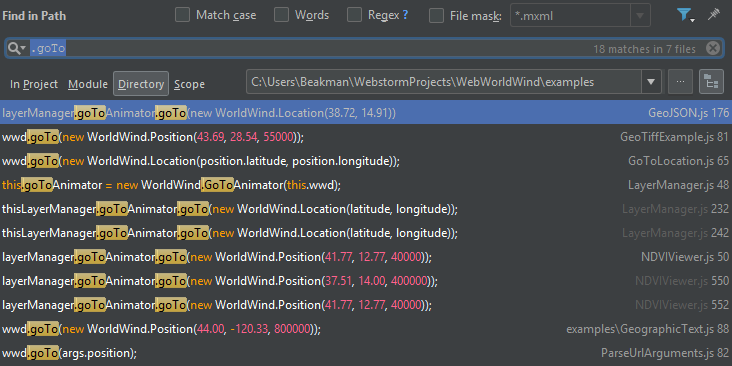Click the *.mxml file mask field

570,15
